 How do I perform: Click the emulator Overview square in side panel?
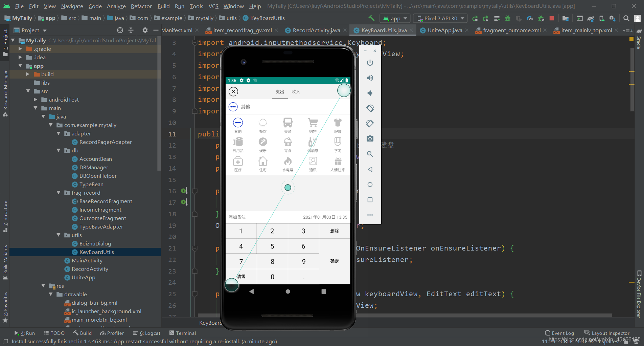370,200
